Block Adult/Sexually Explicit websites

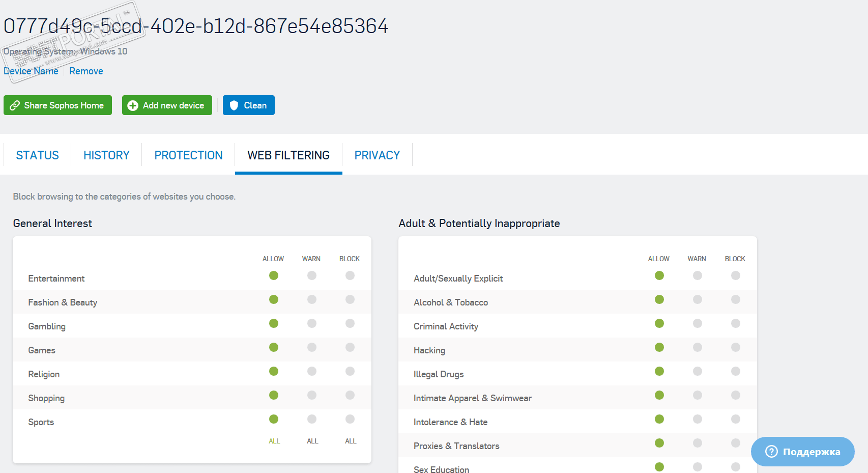coord(736,275)
